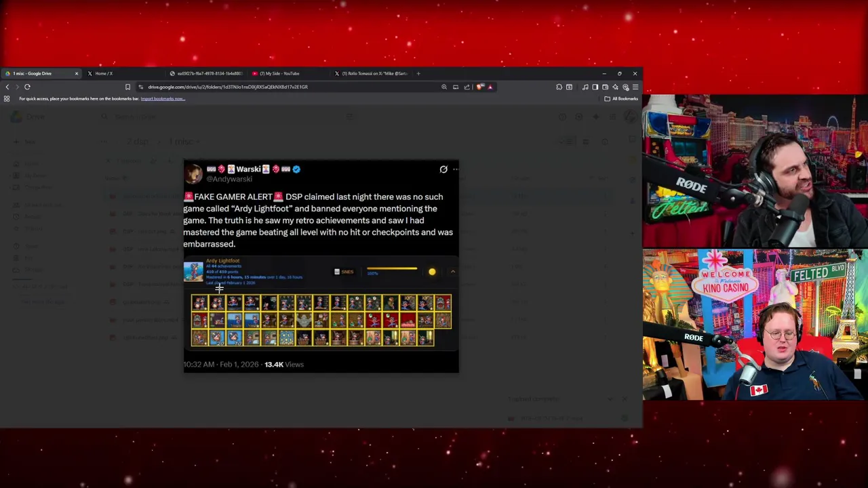Screen dimensions: 868x488
Task: Open the Warski display name
Action: pos(249,169)
